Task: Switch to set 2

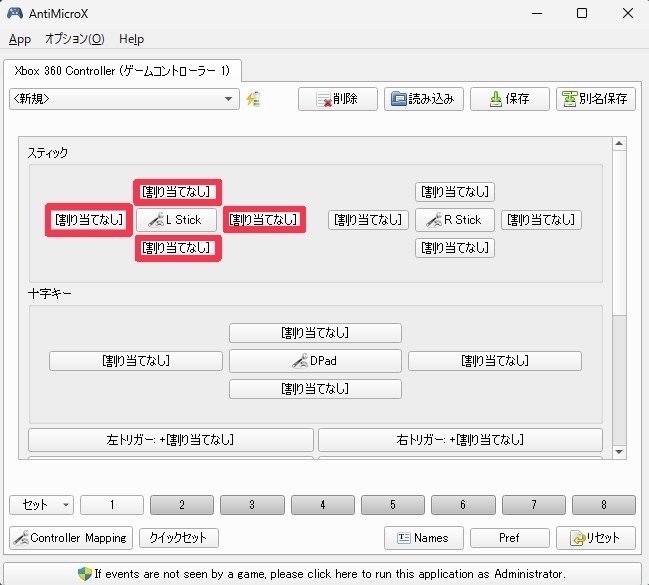Action: tap(182, 505)
